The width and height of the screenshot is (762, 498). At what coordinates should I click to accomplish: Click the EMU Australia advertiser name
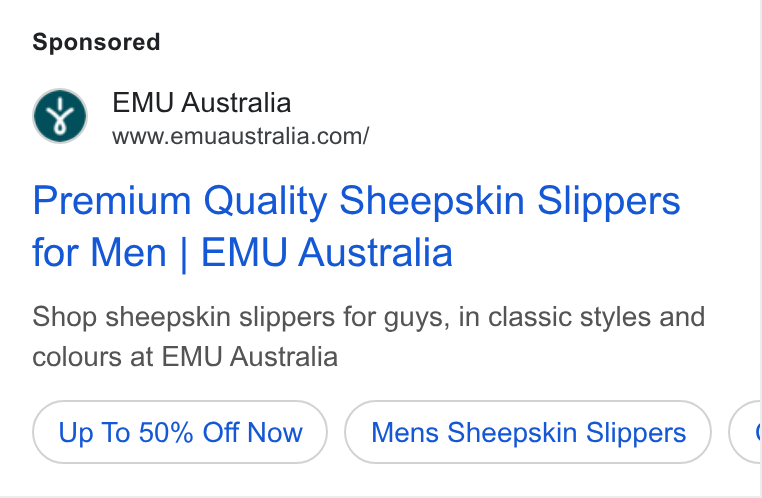[x=202, y=103]
